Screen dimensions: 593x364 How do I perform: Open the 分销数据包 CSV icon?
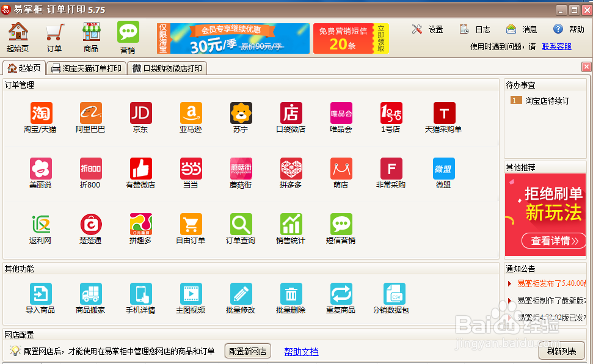click(394, 294)
